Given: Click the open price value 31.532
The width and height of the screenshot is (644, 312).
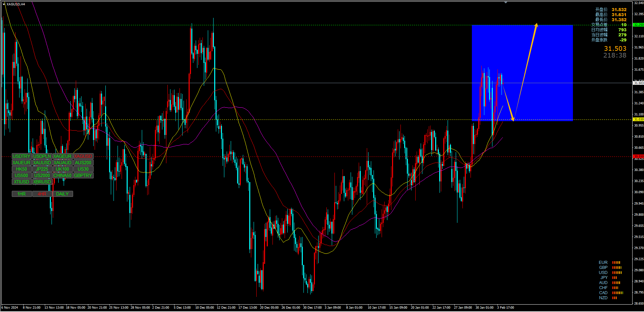Looking at the screenshot, I should click(x=619, y=10).
